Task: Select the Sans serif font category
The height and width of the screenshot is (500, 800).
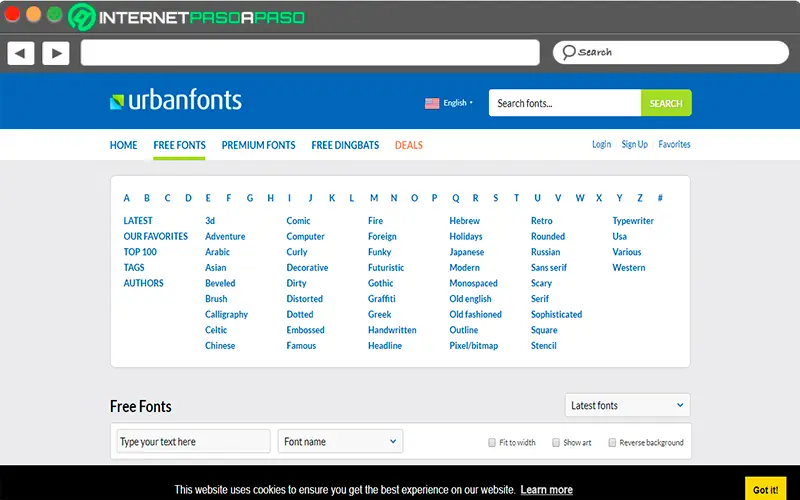Action: click(548, 267)
